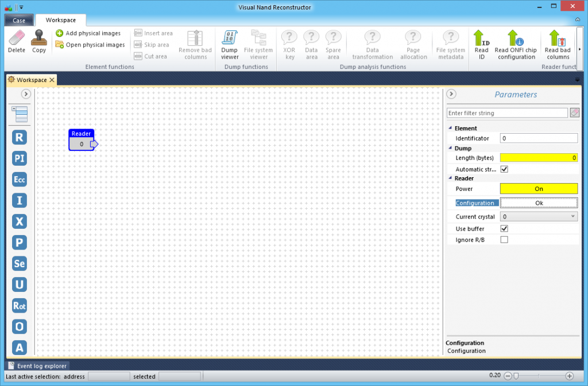
Task: Select the R element in side palette
Action: coord(19,138)
